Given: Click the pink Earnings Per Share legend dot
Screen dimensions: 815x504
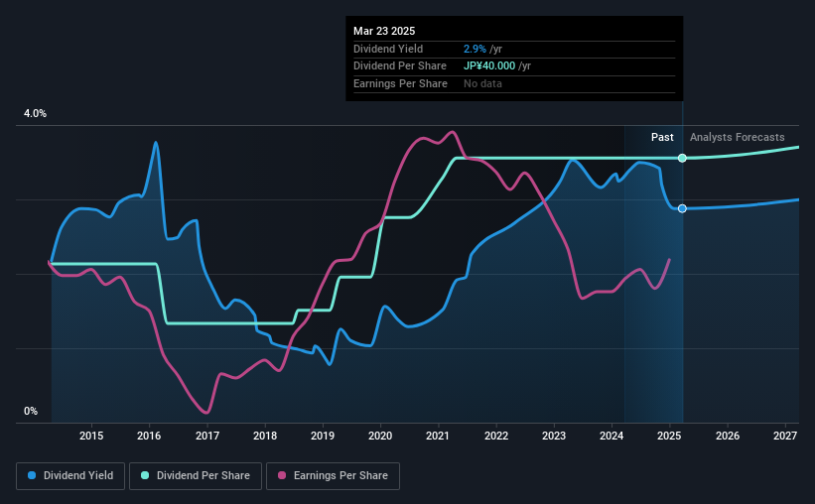Looking at the screenshot, I should tap(282, 475).
